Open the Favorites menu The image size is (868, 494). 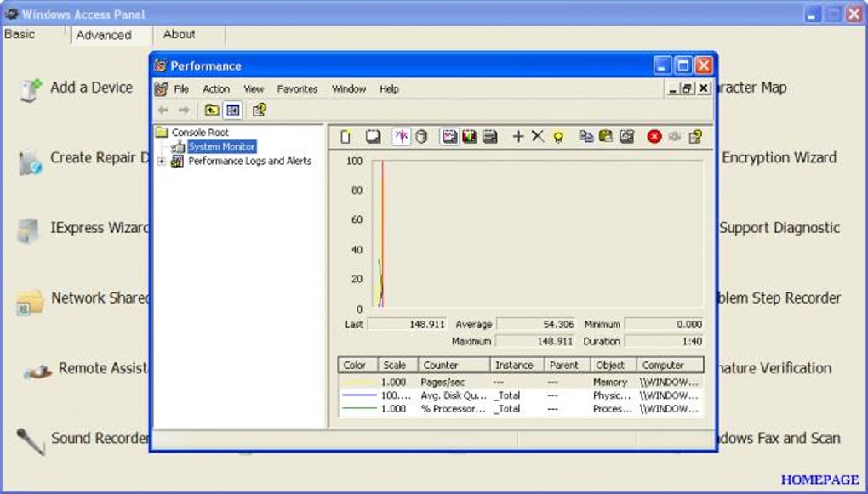tap(297, 89)
